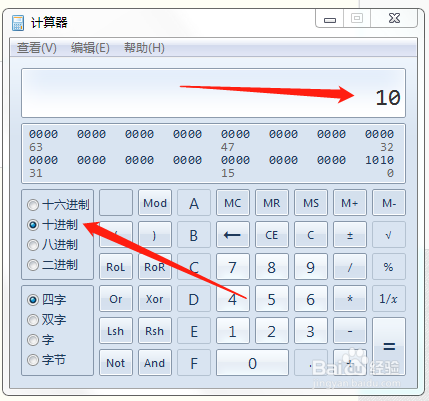Click the right parenthesis button
The height and width of the screenshot is (401, 429).
tap(155, 235)
